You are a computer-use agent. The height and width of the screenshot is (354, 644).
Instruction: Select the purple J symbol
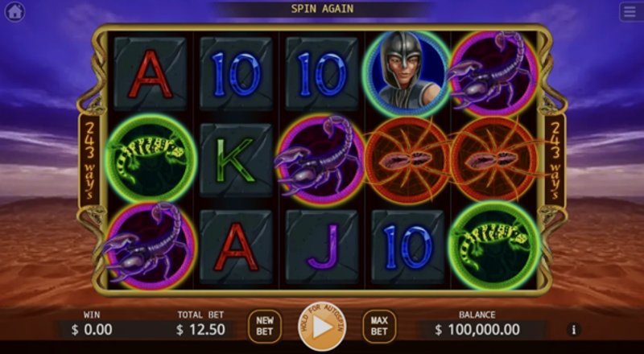click(x=322, y=246)
